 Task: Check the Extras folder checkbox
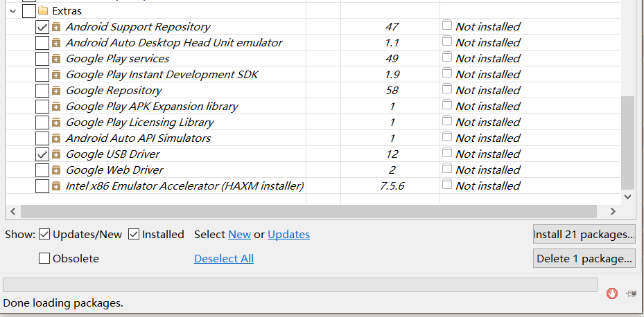(x=28, y=11)
